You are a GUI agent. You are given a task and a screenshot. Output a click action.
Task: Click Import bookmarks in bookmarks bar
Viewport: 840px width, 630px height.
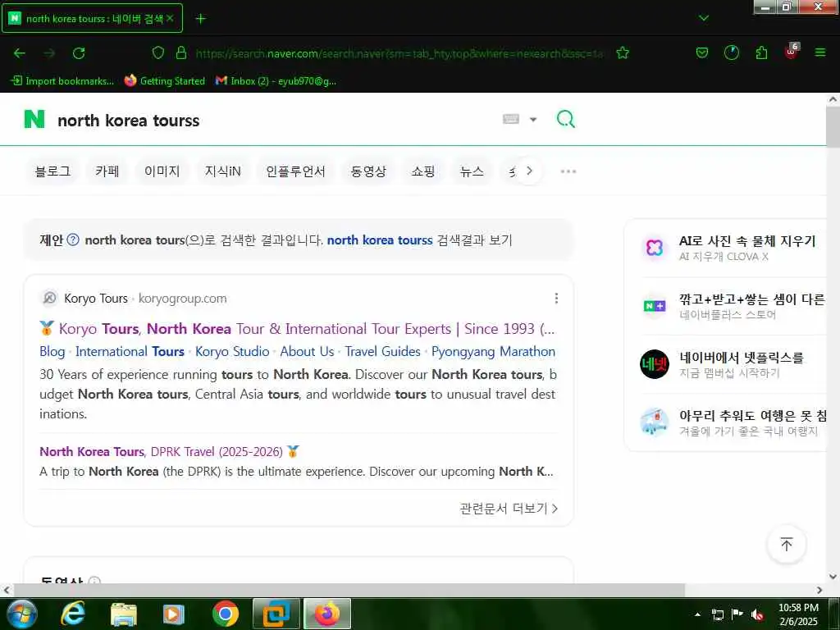coord(62,81)
